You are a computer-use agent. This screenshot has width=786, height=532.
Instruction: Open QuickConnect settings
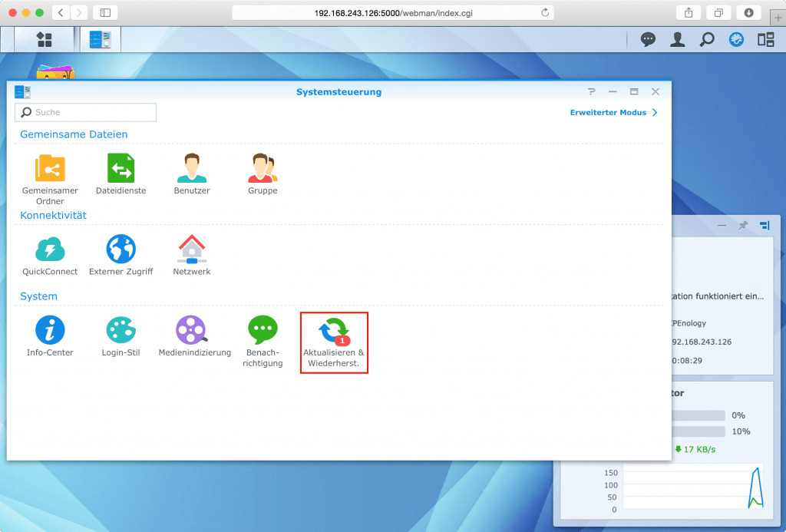[50, 255]
